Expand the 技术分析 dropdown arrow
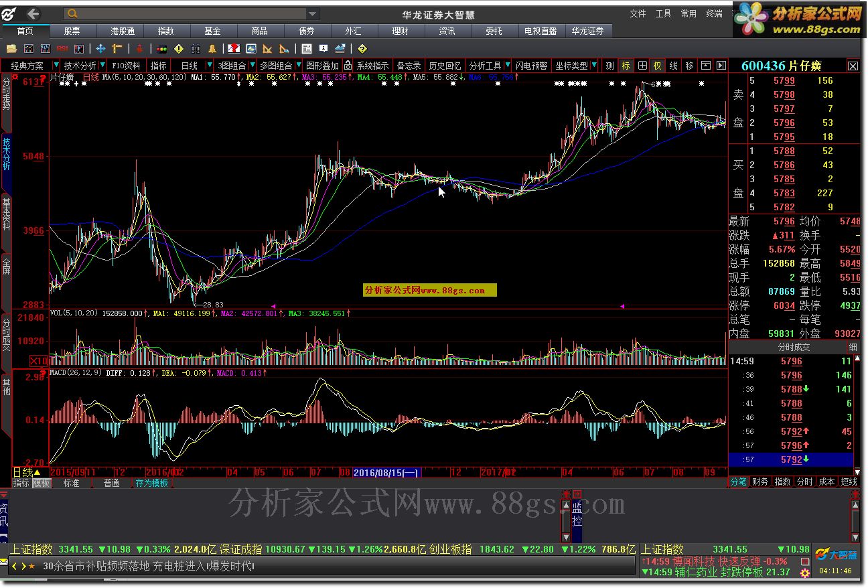868x588 pixels. coord(102,66)
